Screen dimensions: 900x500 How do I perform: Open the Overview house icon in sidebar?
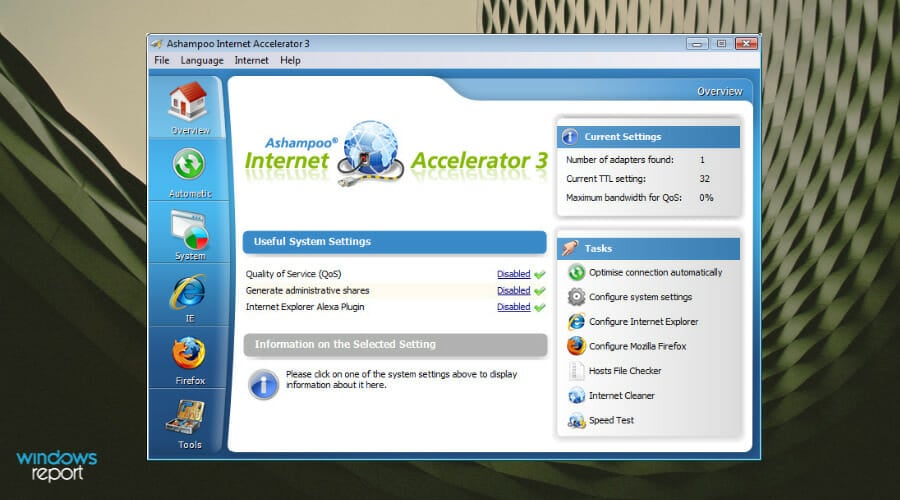[188, 100]
